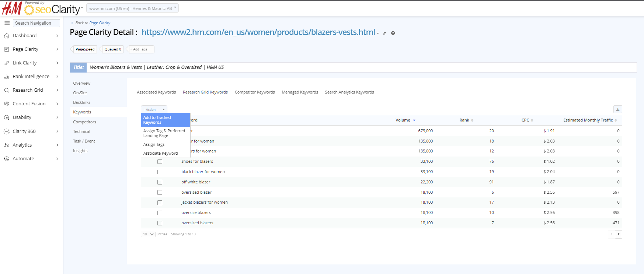Click the Link Clarity chain icon
Viewport: 644px width, 274px height.
pyautogui.click(x=7, y=63)
